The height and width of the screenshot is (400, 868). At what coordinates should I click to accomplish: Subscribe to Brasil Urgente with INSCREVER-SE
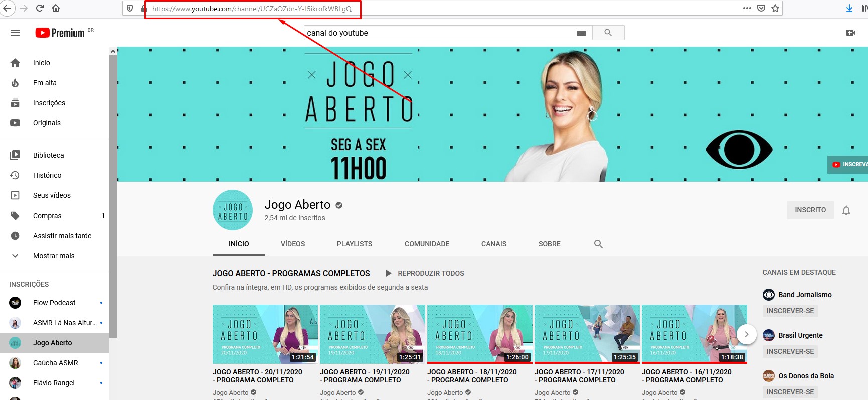(790, 351)
